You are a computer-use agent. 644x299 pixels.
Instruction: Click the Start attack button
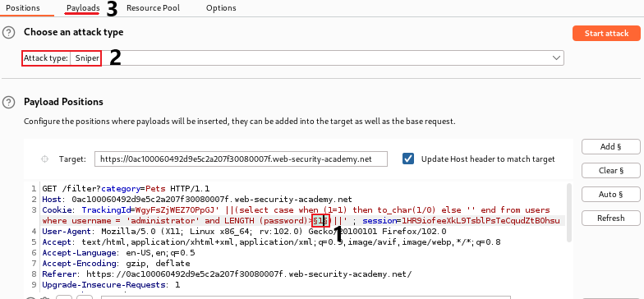point(606,33)
